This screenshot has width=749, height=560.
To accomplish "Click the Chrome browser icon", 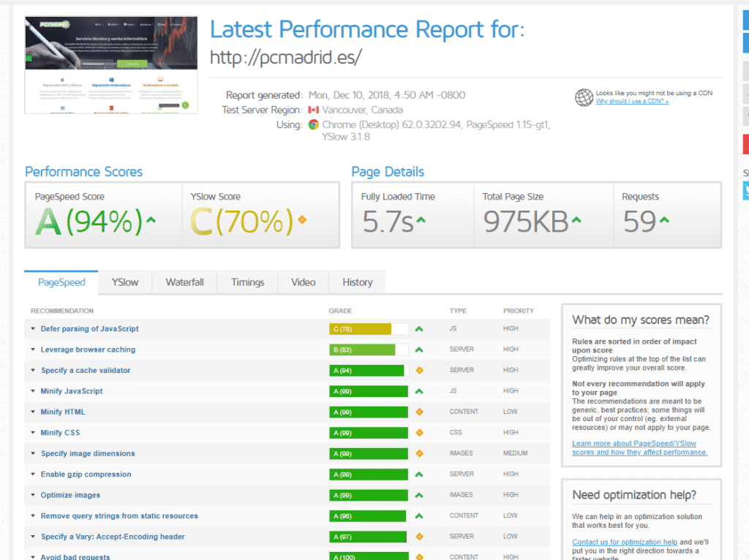I will pyautogui.click(x=314, y=125).
